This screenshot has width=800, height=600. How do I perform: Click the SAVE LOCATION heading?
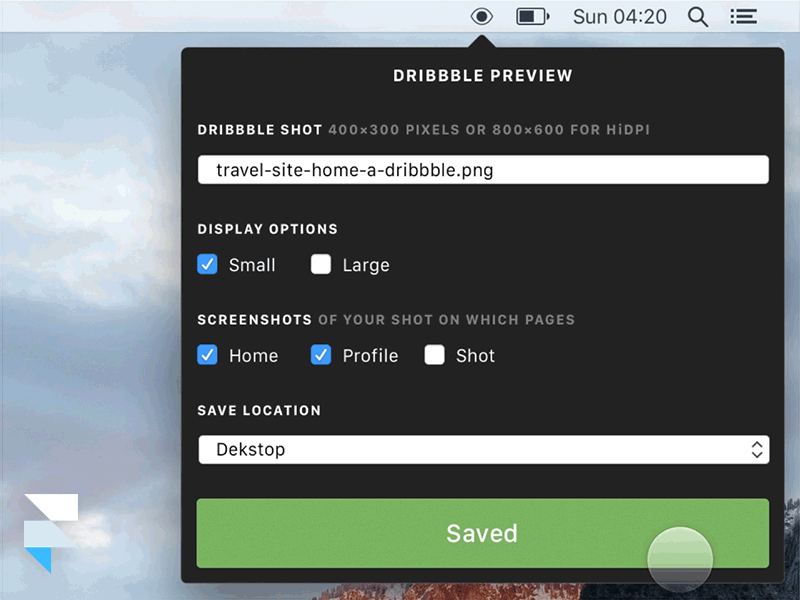pyautogui.click(x=259, y=410)
